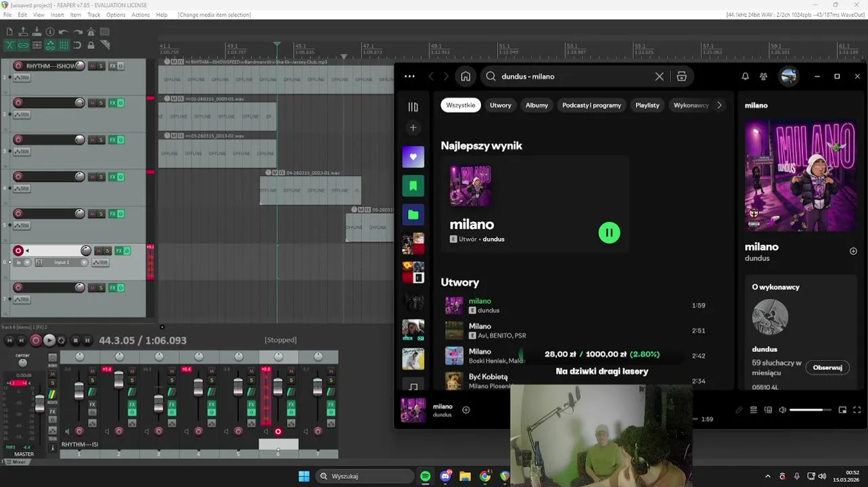
Task: Click the Undo arrow in REAPER toolbar
Action: click(x=64, y=32)
